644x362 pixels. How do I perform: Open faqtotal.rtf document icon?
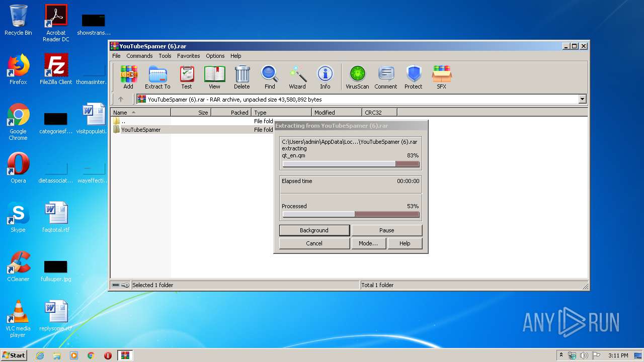56,217
